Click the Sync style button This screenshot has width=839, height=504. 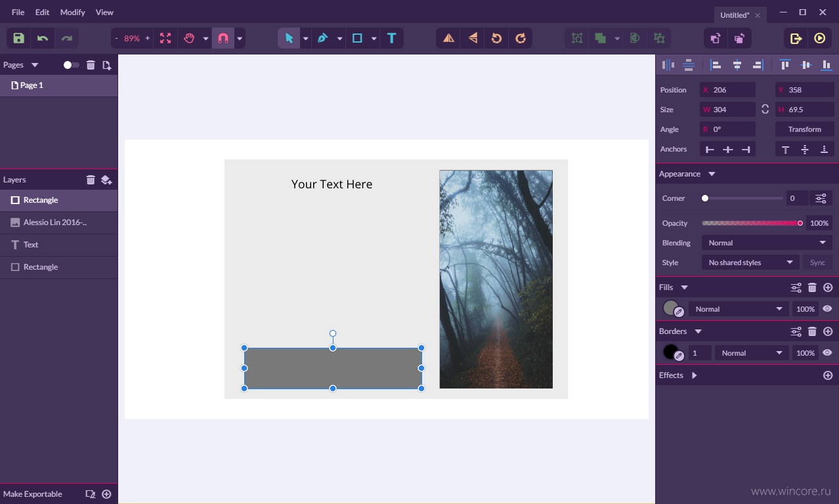(x=817, y=262)
